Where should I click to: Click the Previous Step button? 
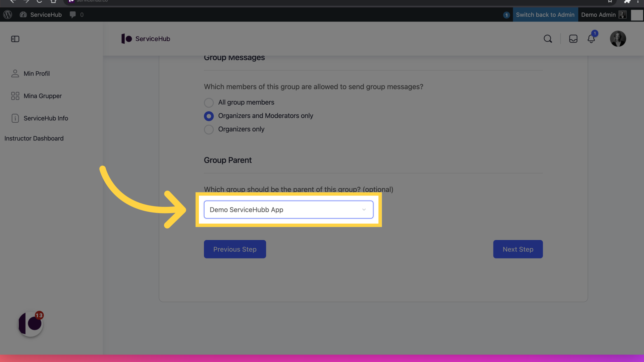(x=234, y=249)
